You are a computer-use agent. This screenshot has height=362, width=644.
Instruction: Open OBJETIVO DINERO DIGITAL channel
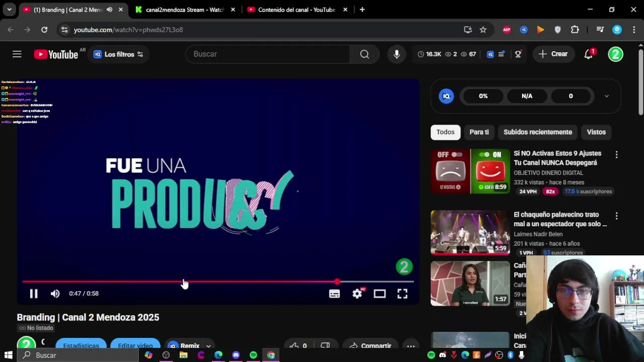548,172
